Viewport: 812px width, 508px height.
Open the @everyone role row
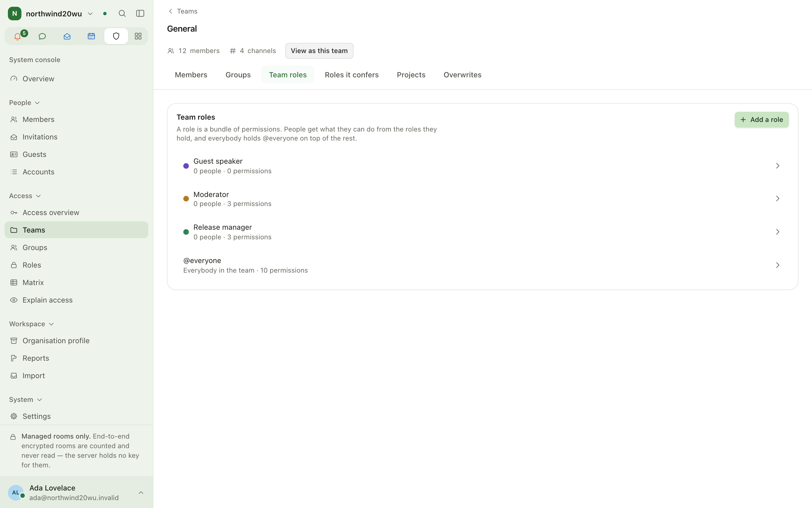(x=482, y=265)
